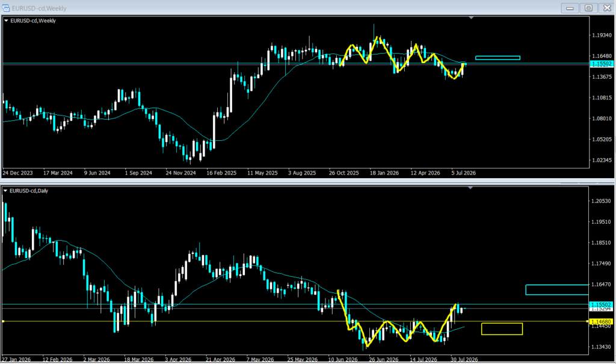This screenshot has height=364, width=616.
Task: Click the chart shift triangle atop the Weekly chart
Action: pyautogui.click(x=471, y=17)
